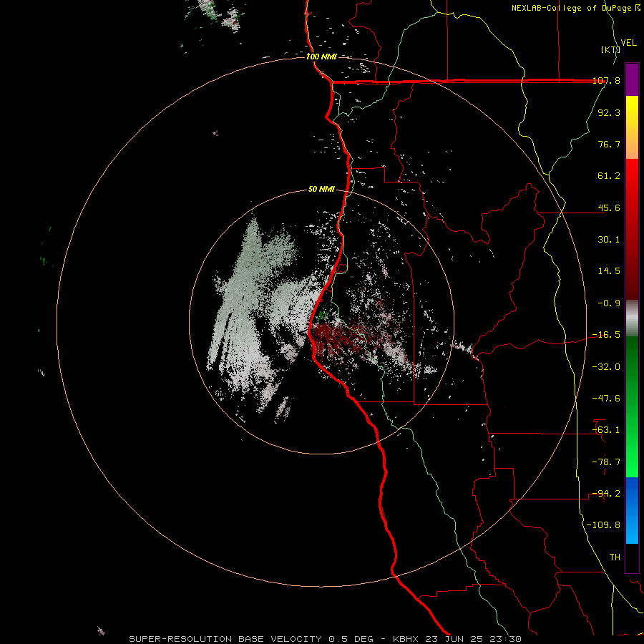This screenshot has width=644, height=644.
Task: Select the -32.0 value on velocity scale
Action: pyautogui.click(x=606, y=367)
